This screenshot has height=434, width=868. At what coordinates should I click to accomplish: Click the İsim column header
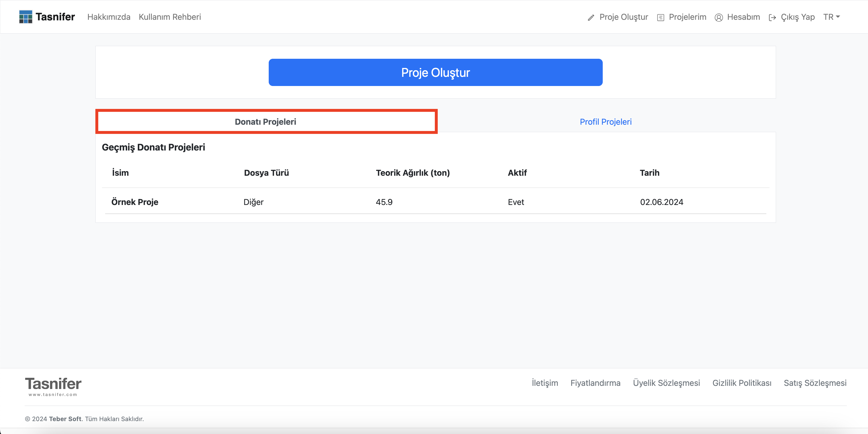120,173
